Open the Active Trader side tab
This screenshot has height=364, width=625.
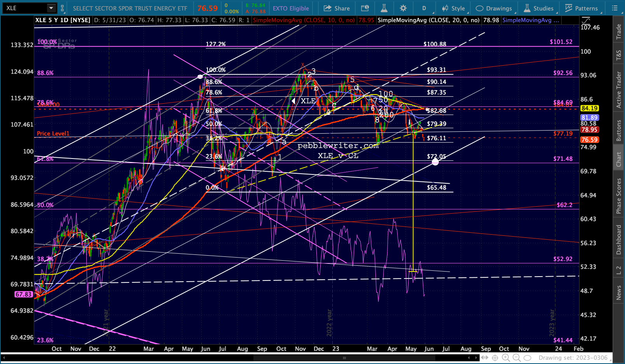(x=619, y=90)
